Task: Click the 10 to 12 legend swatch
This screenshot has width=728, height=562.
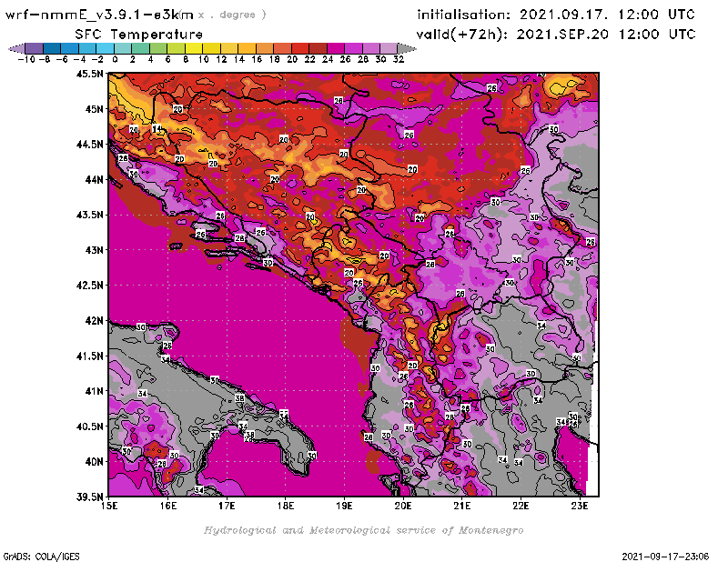Action: (211, 49)
